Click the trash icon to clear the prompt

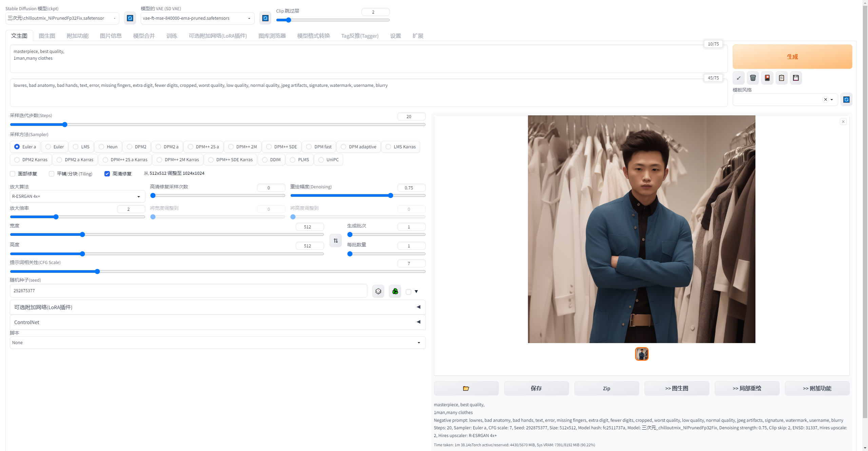point(753,78)
